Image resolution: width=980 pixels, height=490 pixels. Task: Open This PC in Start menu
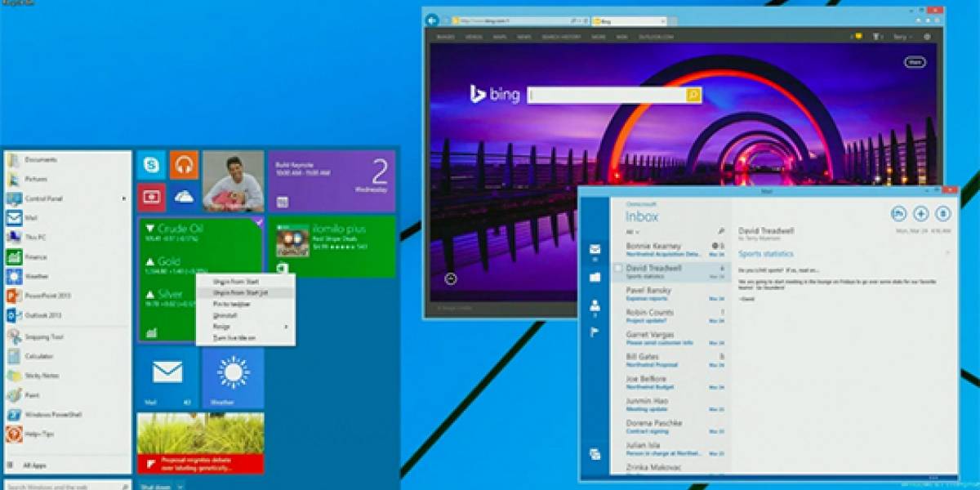67,237
